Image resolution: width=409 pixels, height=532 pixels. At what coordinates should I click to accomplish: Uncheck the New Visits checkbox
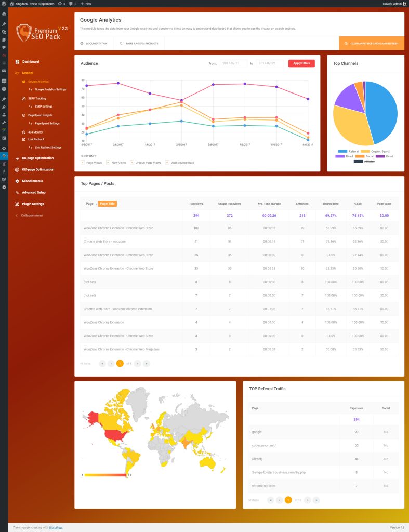(x=108, y=162)
